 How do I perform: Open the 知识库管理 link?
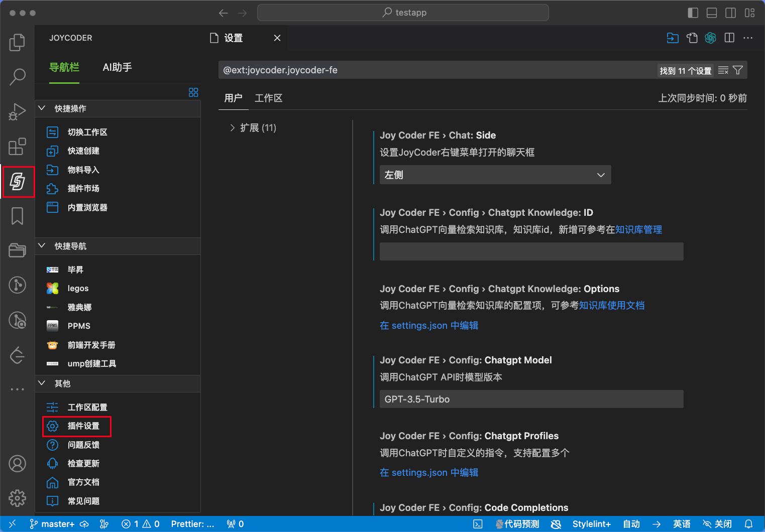[638, 229]
